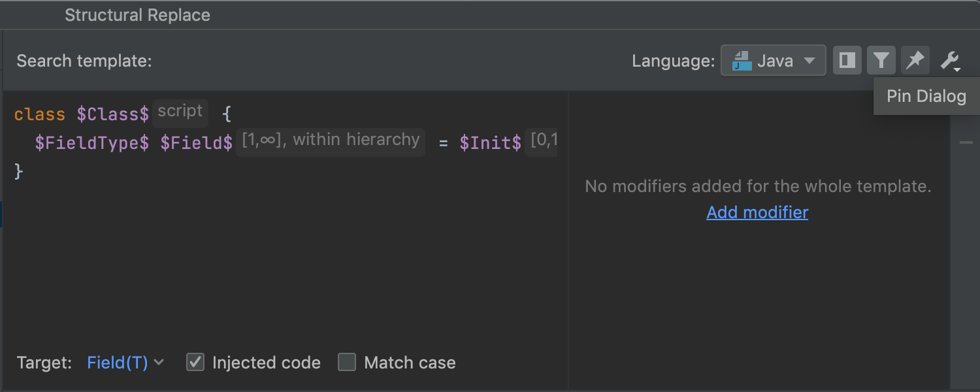Click the Add modifier link

click(757, 212)
